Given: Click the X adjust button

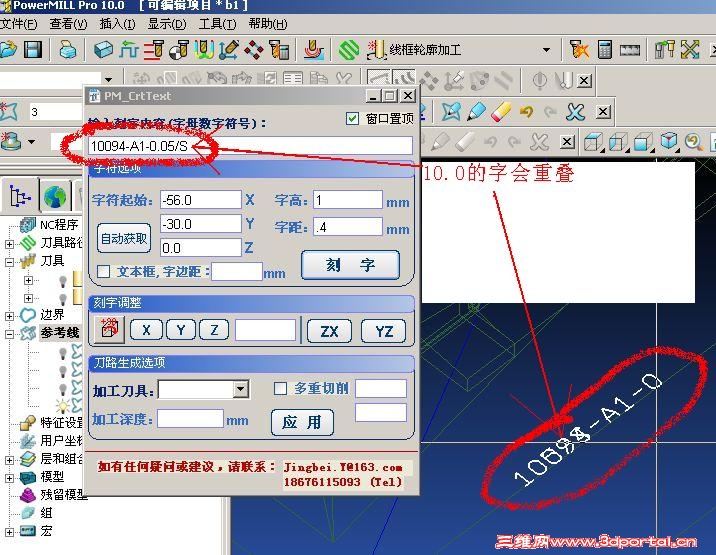Looking at the screenshot, I should [x=146, y=330].
